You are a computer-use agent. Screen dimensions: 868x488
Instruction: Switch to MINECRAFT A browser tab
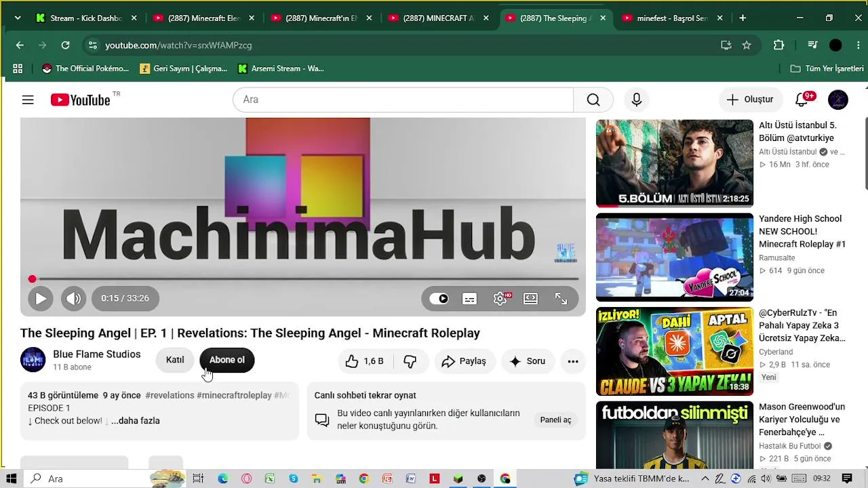[438, 18]
